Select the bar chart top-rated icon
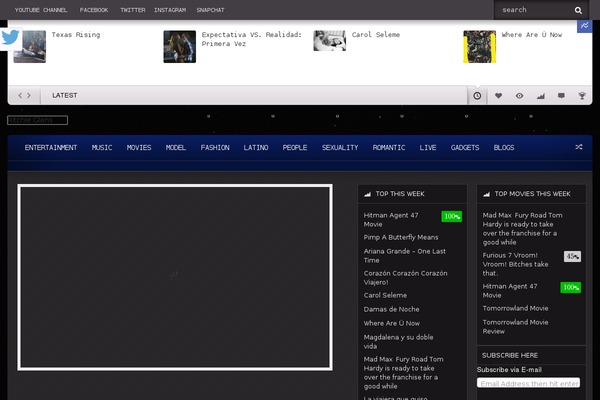600x400 pixels. coord(540,96)
